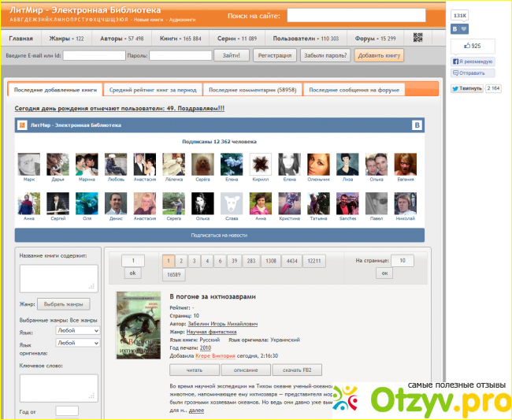Viewport: 512px width, 420px height.
Task: Switch to Средний рейтинг книг за период tab
Action: click(153, 89)
